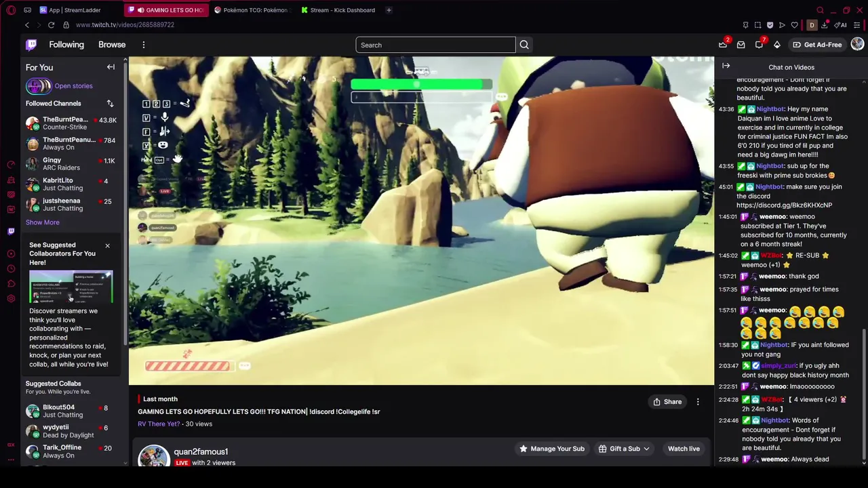
Task: Go back in browser history
Action: click(x=27, y=25)
